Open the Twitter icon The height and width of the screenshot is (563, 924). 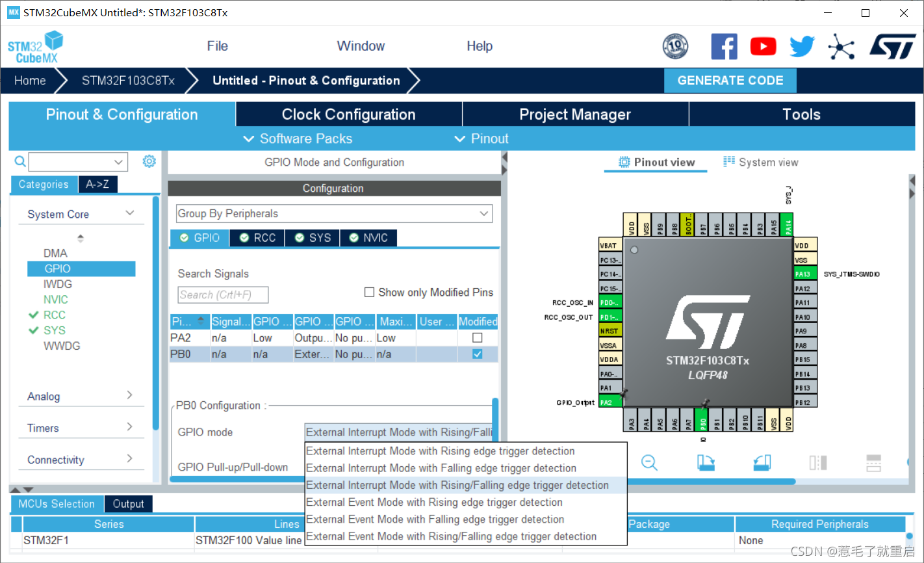tap(802, 47)
